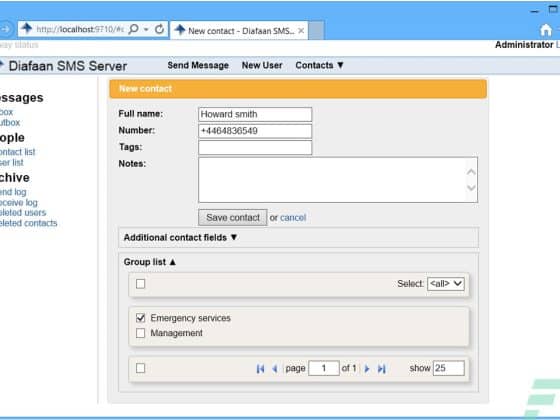
Task: Open the Contact list sidebar link
Action: (x=17, y=152)
